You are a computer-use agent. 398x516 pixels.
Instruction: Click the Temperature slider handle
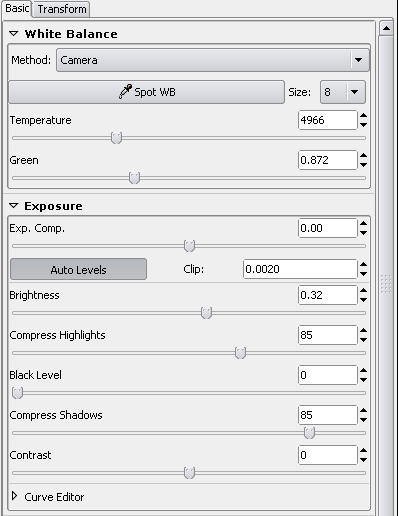coord(116,138)
